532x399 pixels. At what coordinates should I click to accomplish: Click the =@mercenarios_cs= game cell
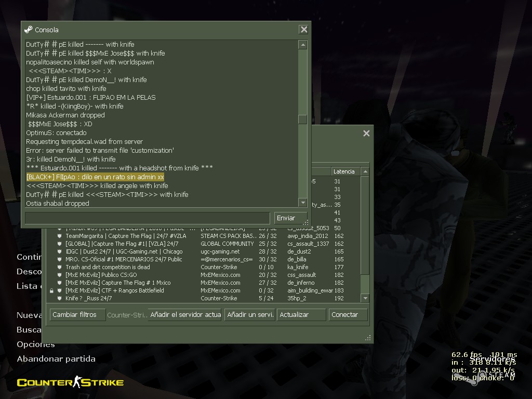[227, 259]
